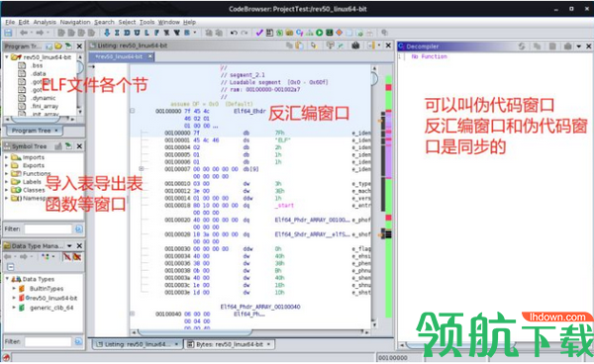Close the Symbol Tree panel

click(79, 146)
